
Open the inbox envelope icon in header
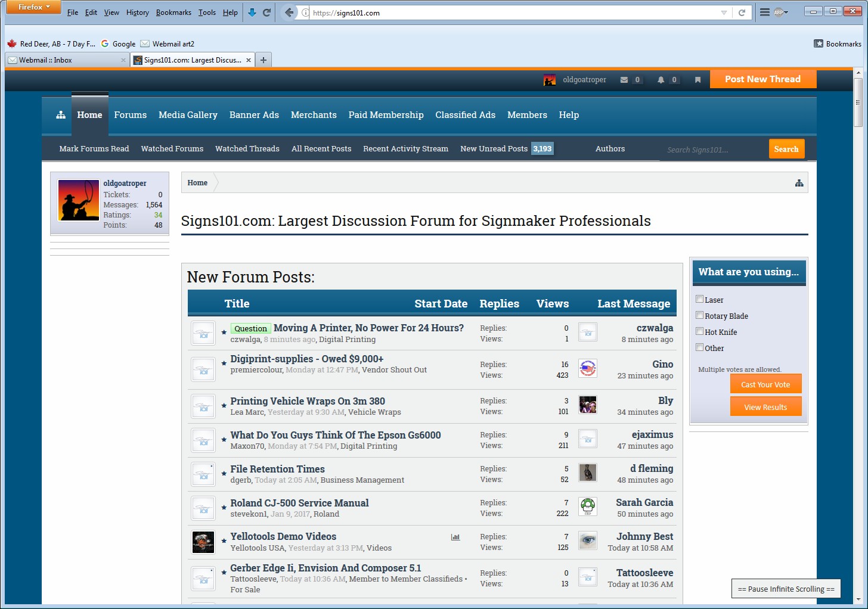click(624, 80)
